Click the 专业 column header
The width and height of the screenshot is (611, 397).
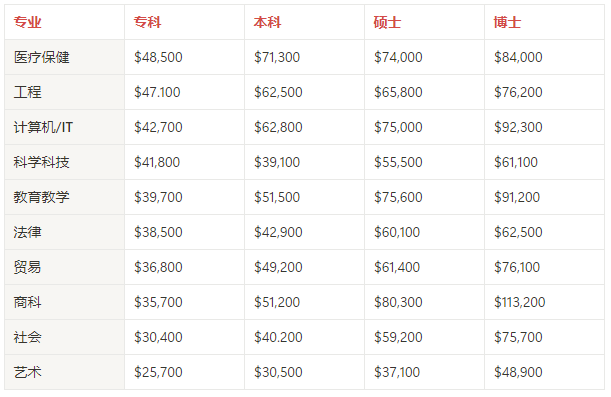(x=27, y=22)
